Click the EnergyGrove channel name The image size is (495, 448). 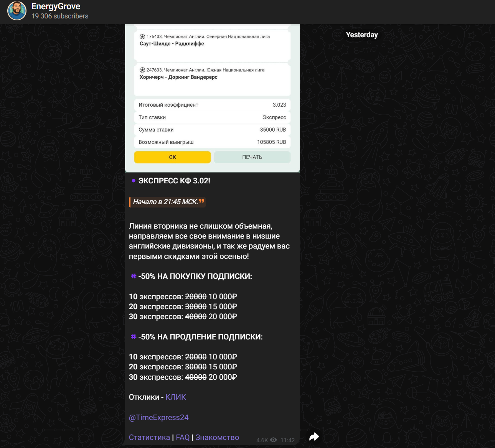coord(56,6)
